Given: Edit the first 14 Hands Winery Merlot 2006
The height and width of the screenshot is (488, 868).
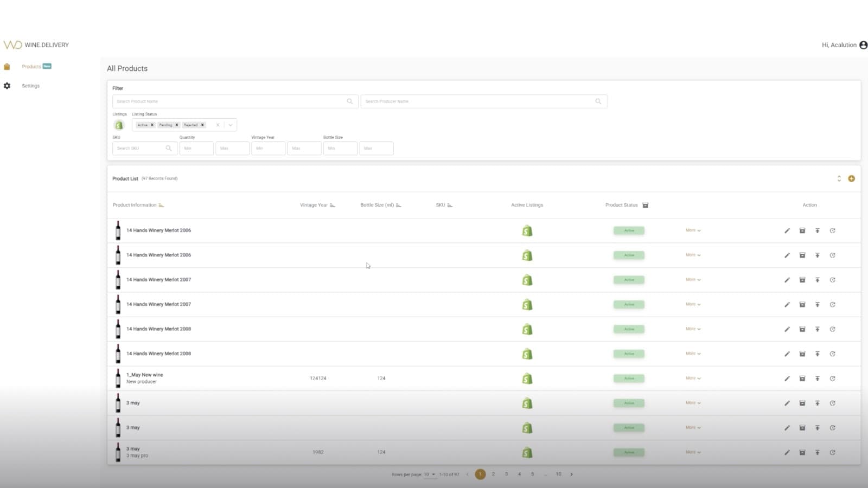Looking at the screenshot, I should pyautogui.click(x=787, y=230).
